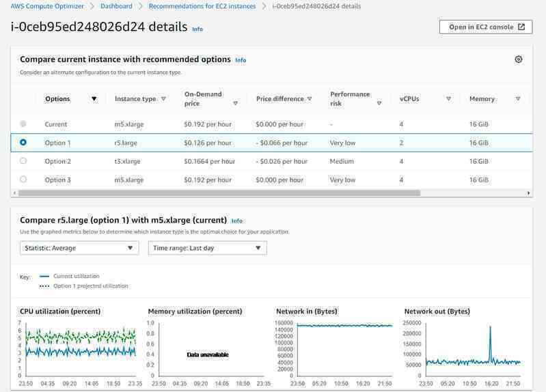Image resolution: width=546 pixels, height=392 pixels.
Task: Click $0.126 per hour price cell
Action: [208, 143]
